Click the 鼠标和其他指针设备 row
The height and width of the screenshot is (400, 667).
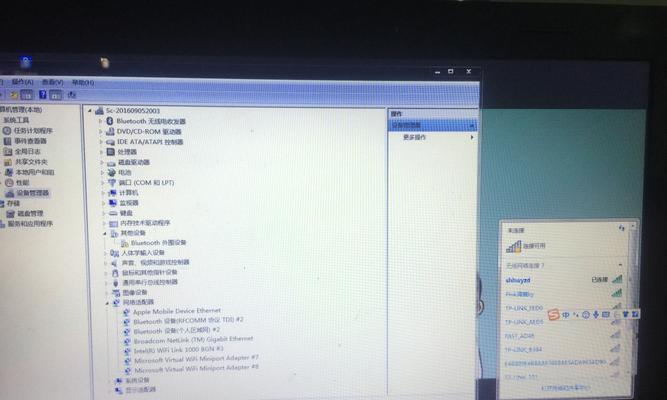(x=150, y=272)
